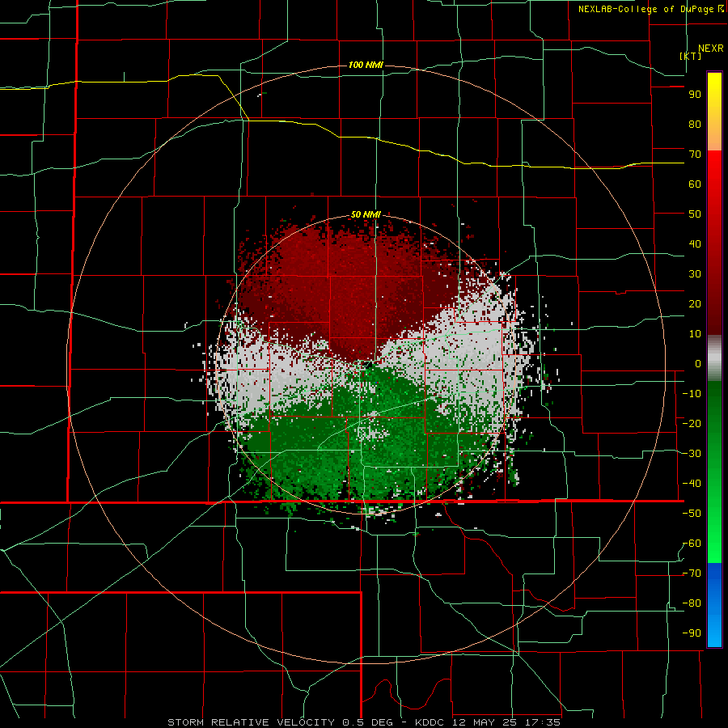Click the 90 value on the velocity scale

pyautogui.click(x=695, y=95)
